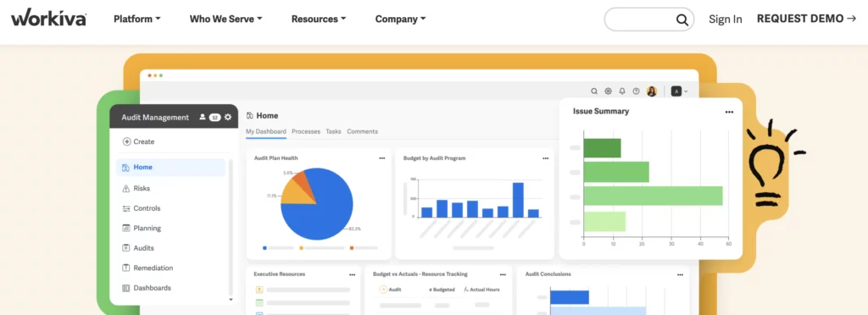The height and width of the screenshot is (315, 868).
Task: Go to Planning in the sidebar
Action: [142, 229]
